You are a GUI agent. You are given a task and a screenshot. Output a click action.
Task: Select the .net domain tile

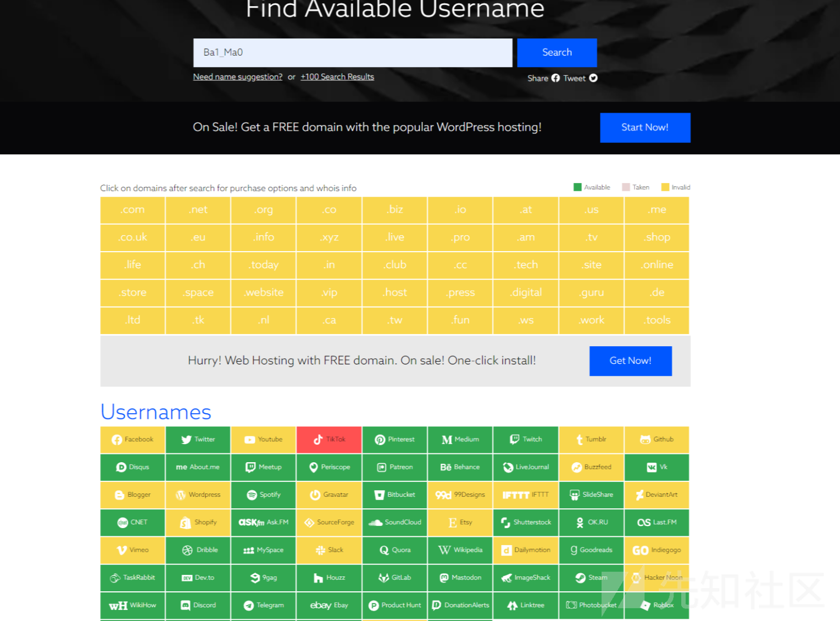point(198,210)
